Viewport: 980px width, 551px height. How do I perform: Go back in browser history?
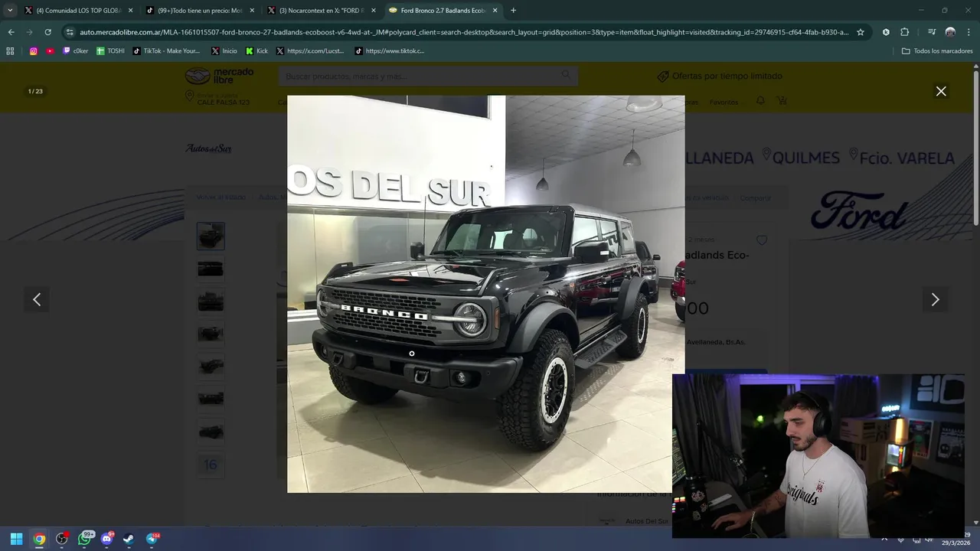click(11, 32)
